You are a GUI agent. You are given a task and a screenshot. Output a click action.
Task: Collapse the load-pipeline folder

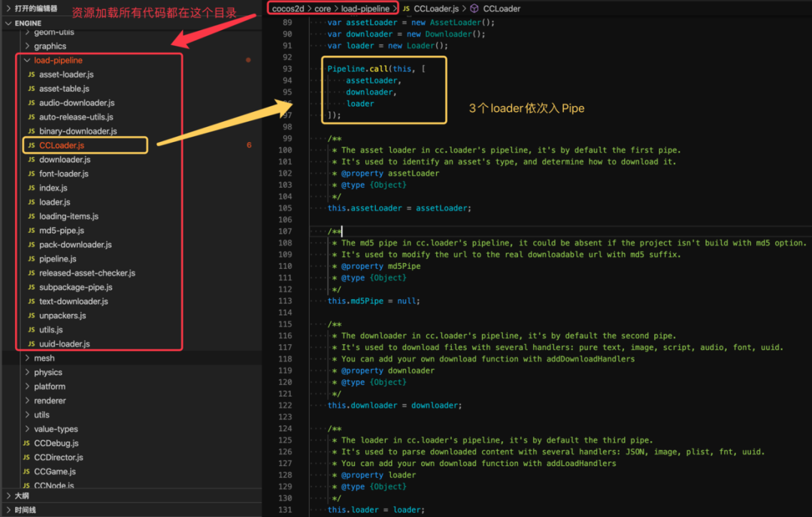pyautogui.click(x=27, y=61)
